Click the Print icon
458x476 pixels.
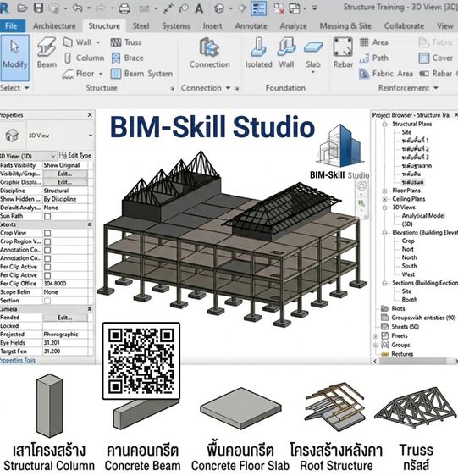pos(124,8)
